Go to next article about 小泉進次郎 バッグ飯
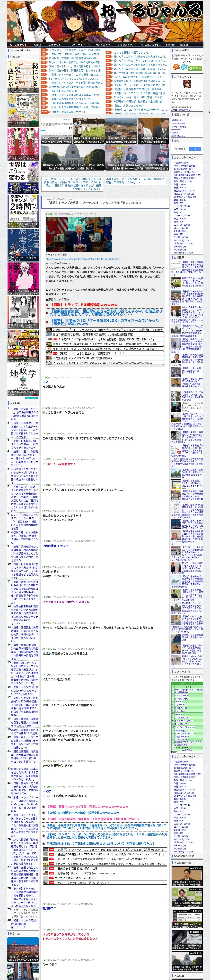The image size is (210, 980). pyautogui.click(x=135, y=180)
